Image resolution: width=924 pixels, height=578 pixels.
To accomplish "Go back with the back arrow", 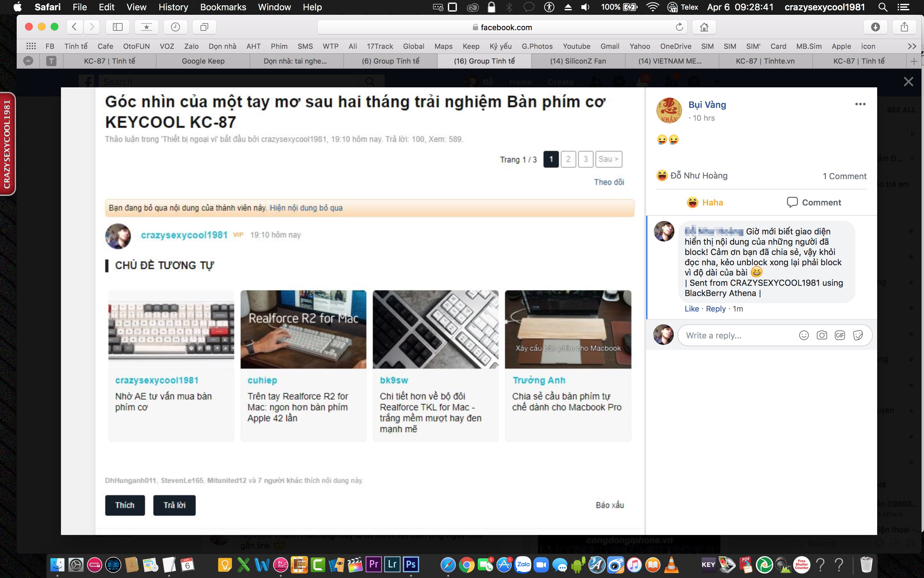I will [75, 27].
